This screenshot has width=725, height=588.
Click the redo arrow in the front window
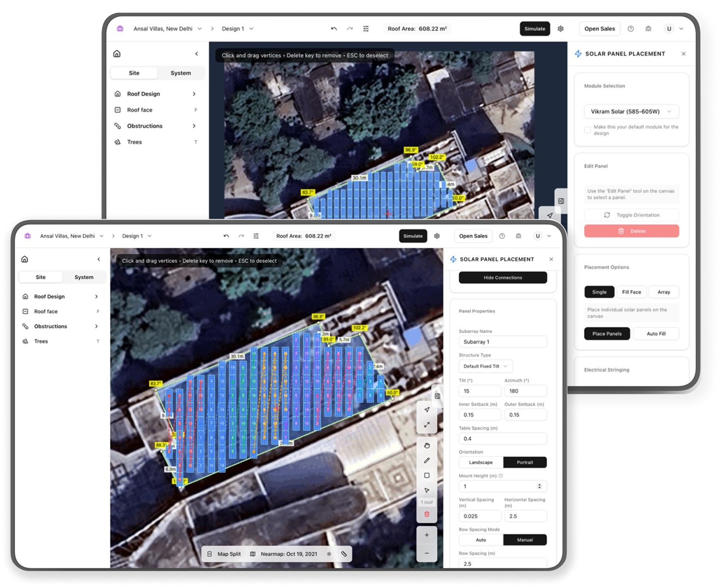click(241, 236)
